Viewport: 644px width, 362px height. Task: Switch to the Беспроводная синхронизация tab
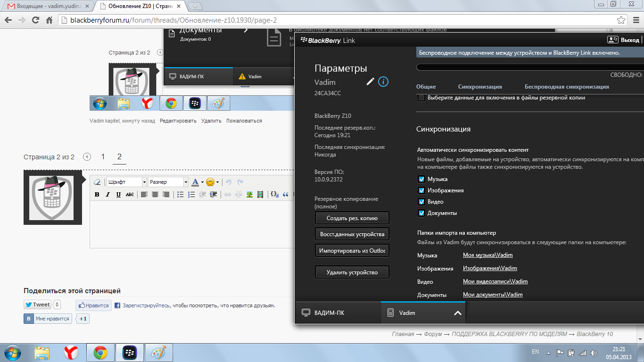(x=567, y=87)
